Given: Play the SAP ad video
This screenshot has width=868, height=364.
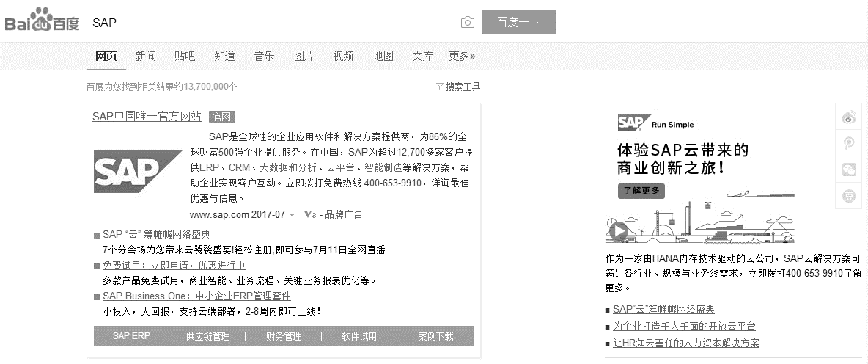Looking at the screenshot, I should click(618, 232).
